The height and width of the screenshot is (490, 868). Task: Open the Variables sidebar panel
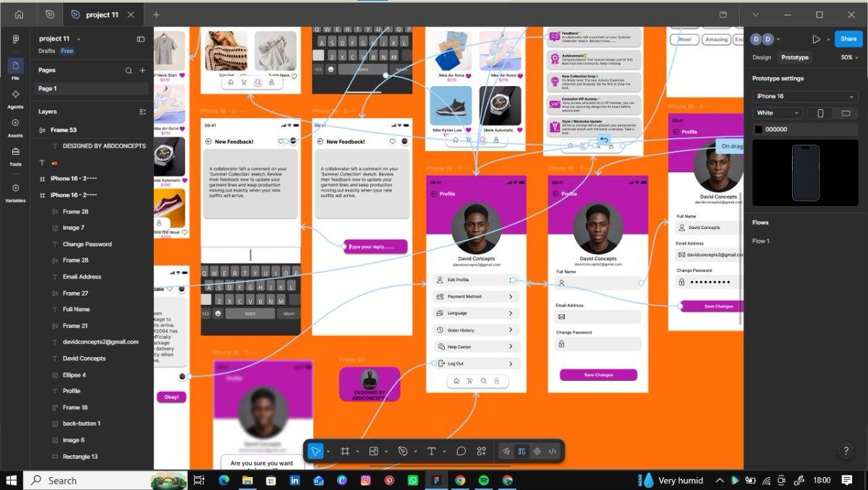click(15, 192)
